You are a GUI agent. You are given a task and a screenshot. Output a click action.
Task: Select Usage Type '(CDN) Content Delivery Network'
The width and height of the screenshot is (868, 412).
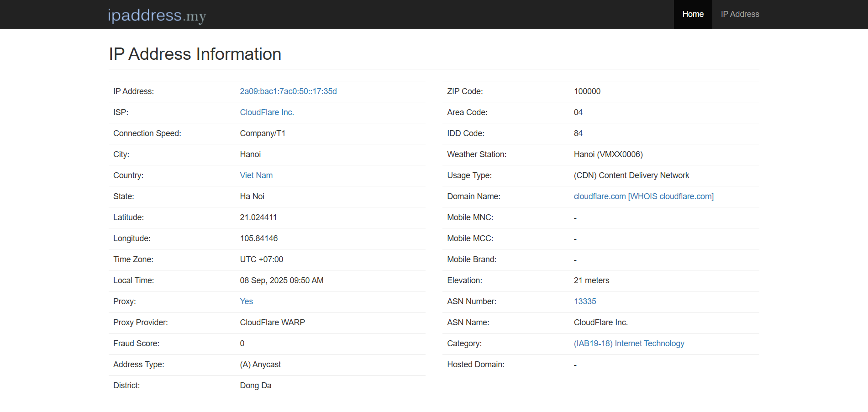pos(631,175)
